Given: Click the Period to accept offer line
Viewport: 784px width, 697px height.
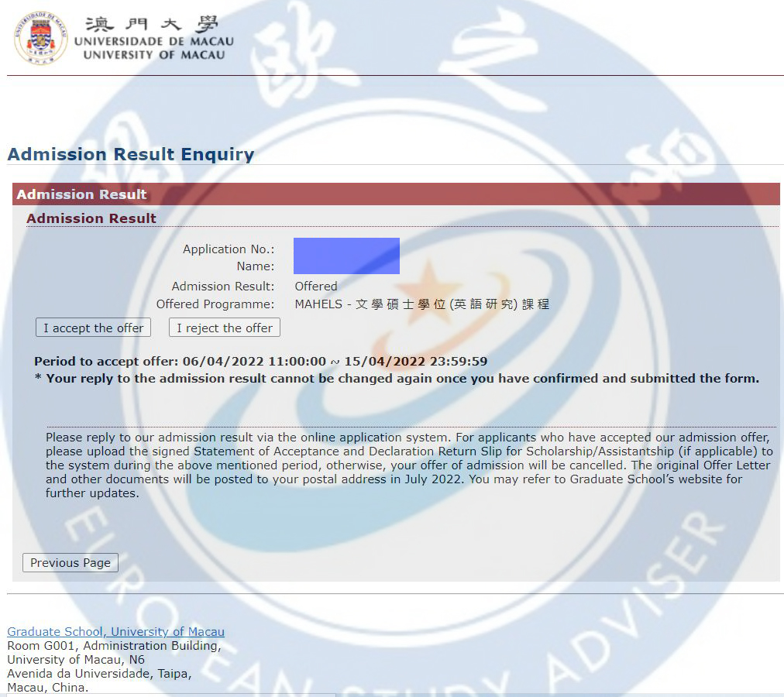Looking at the screenshot, I should tap(260, 361).
